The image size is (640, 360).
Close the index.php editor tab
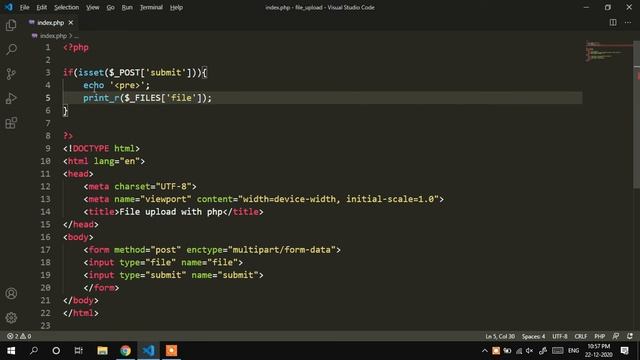coord(71,22)
